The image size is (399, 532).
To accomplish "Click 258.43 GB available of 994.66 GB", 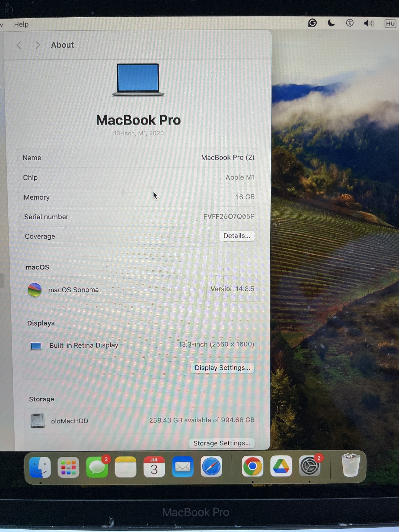I will (x=202, y=420).
